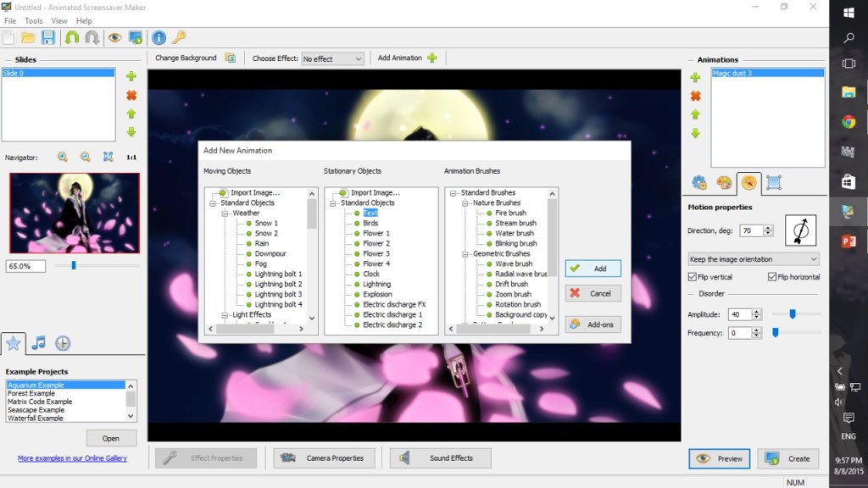Screen dimensions: 868x488
Task: Zoom in with the Navigator magnifier
Action: click(63, 157)
